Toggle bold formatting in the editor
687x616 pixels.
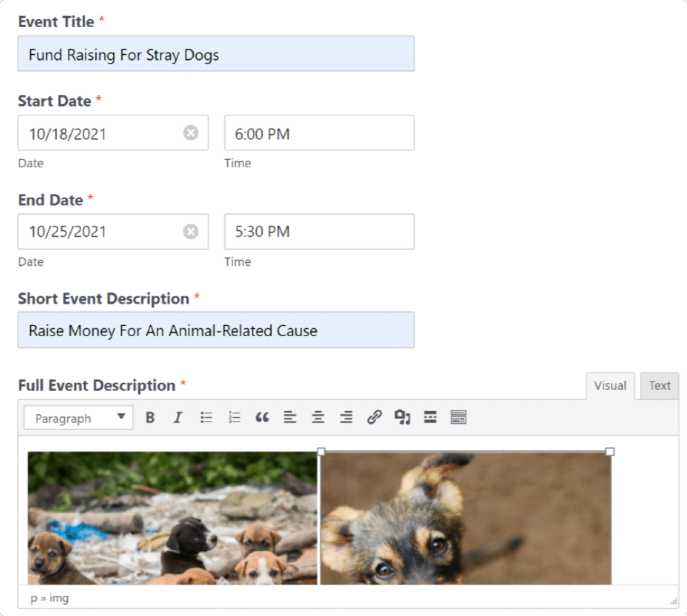point(150,417)
